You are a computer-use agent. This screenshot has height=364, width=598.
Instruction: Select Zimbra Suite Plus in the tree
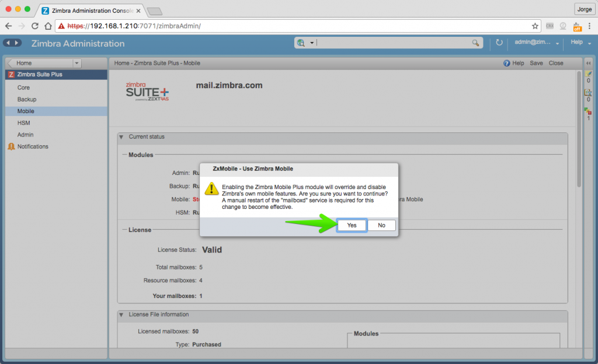pyautogui.click(x=57, y=75)
